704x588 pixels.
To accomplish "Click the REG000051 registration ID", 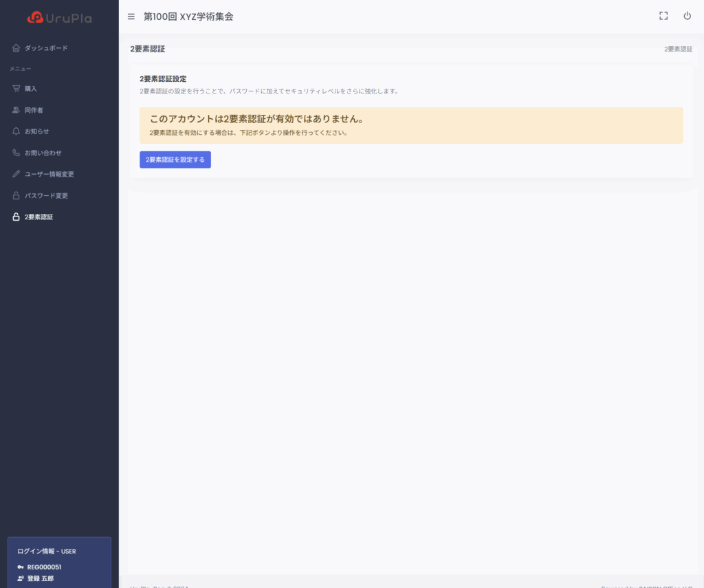I will tap(45, 567).
